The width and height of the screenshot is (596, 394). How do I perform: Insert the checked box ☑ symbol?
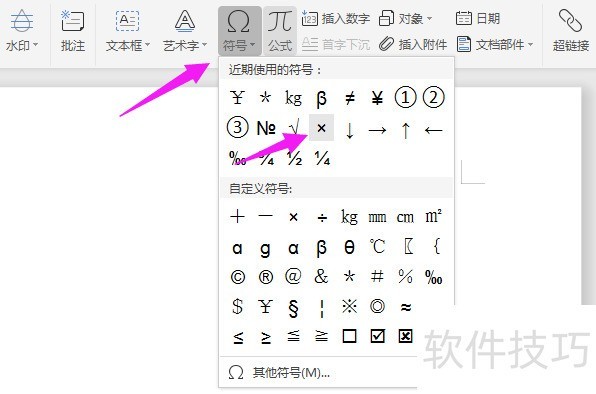click(x=377, y=336)
